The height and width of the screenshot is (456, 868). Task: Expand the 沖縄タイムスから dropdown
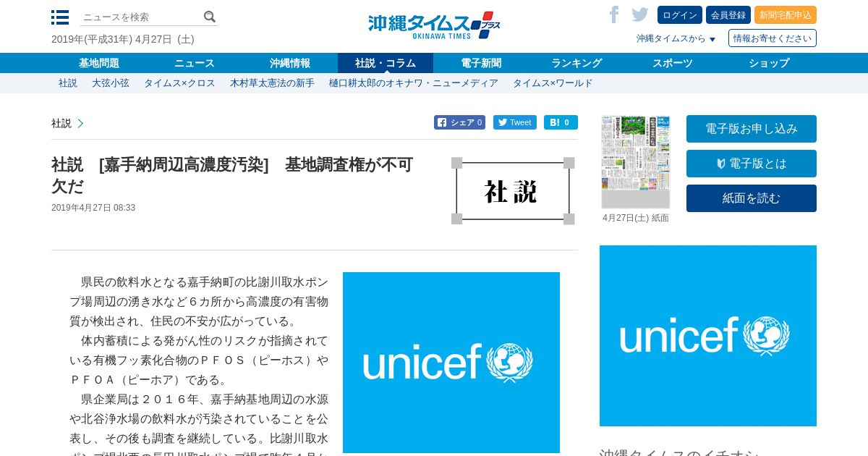click(x=676, y=38)
